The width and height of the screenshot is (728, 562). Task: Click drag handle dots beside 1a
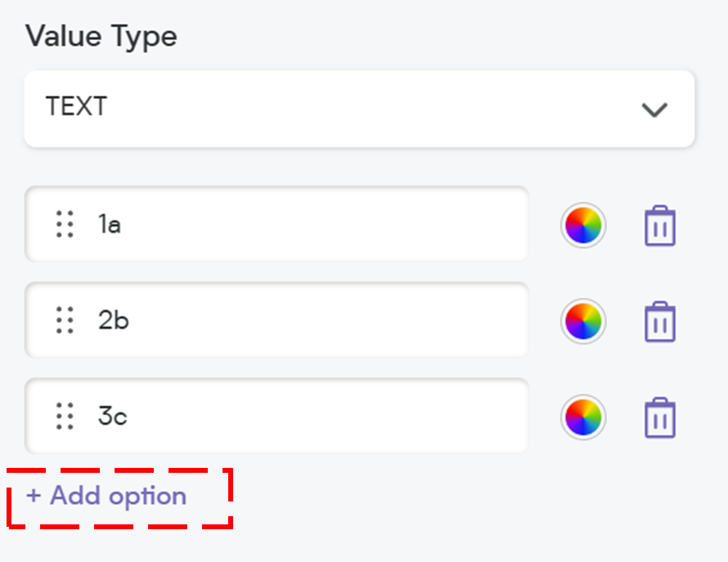[65, 224]
